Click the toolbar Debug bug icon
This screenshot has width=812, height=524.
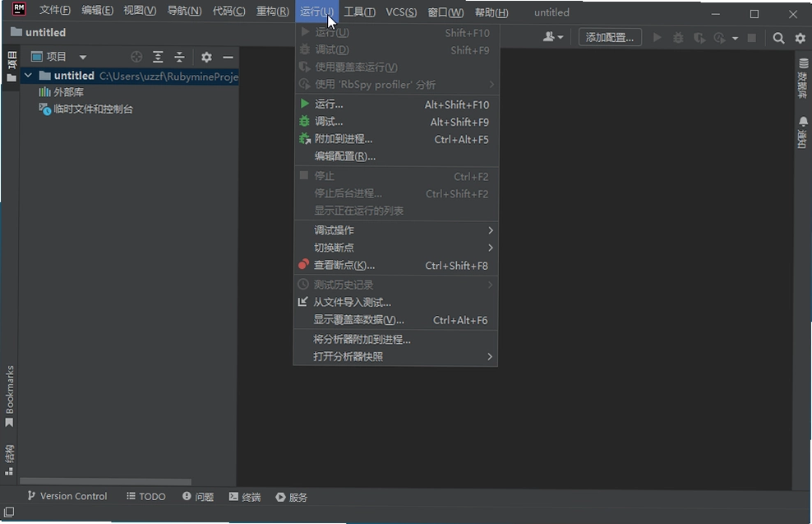[x=678, y=38]
